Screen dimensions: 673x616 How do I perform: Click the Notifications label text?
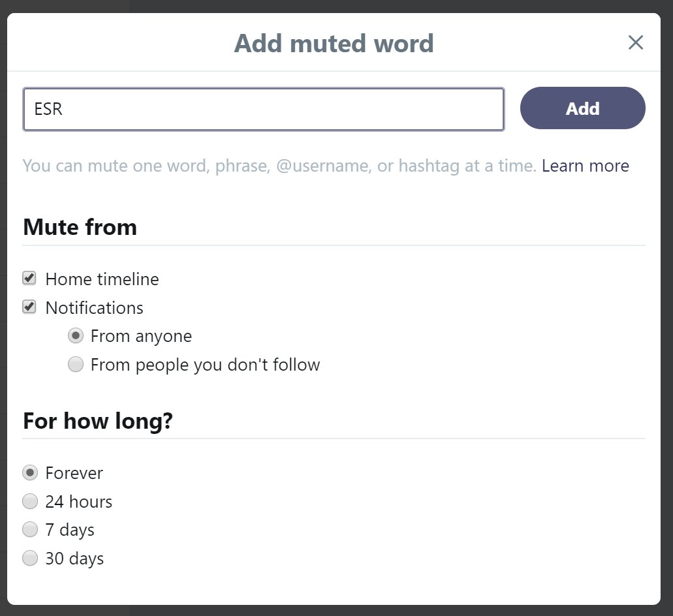click(x=94, y=308)
